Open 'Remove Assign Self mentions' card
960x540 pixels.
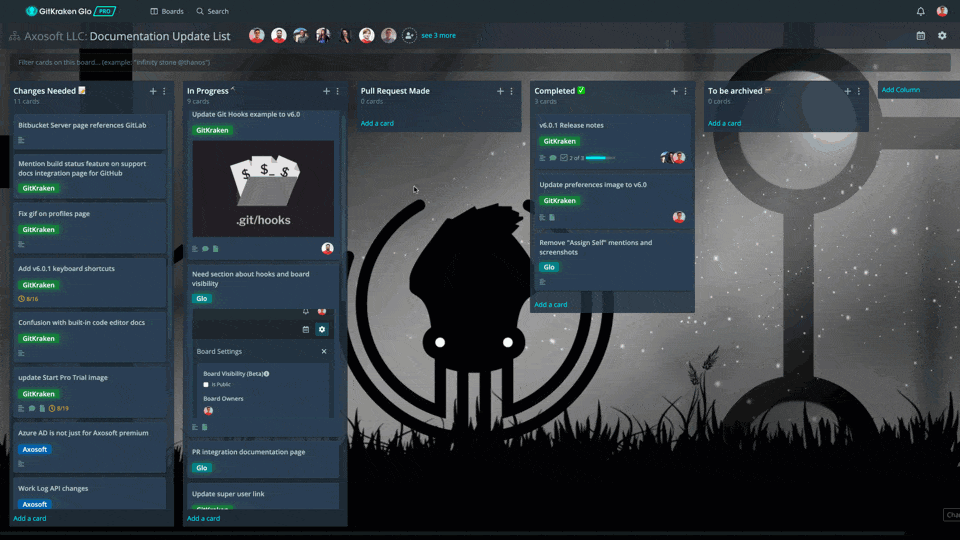pos(612,262)
